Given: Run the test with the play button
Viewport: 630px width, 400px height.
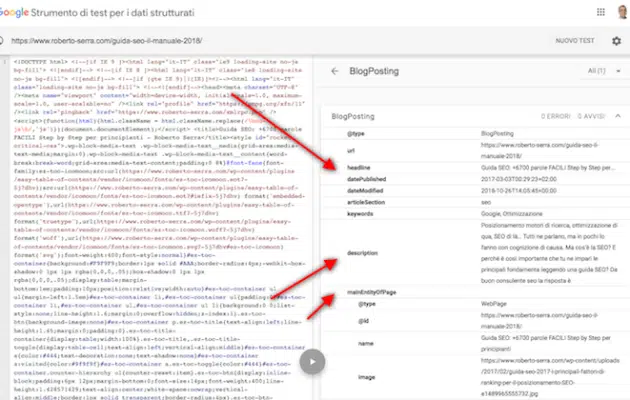Looking at the screenshot, I should (x=312, y=361).
